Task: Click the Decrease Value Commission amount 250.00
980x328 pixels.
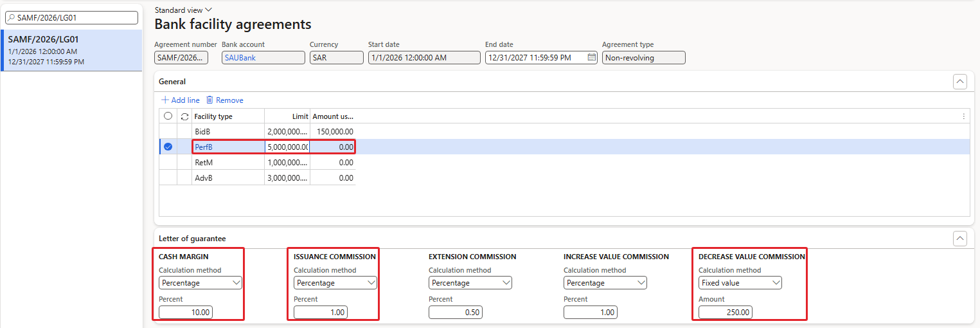Action: [726, 312]
